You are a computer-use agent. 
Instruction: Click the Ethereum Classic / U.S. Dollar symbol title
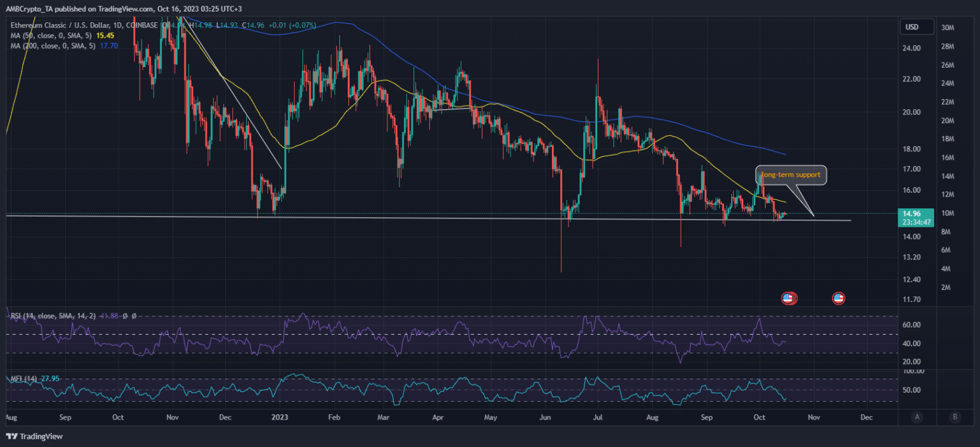[x=64, y=24]
